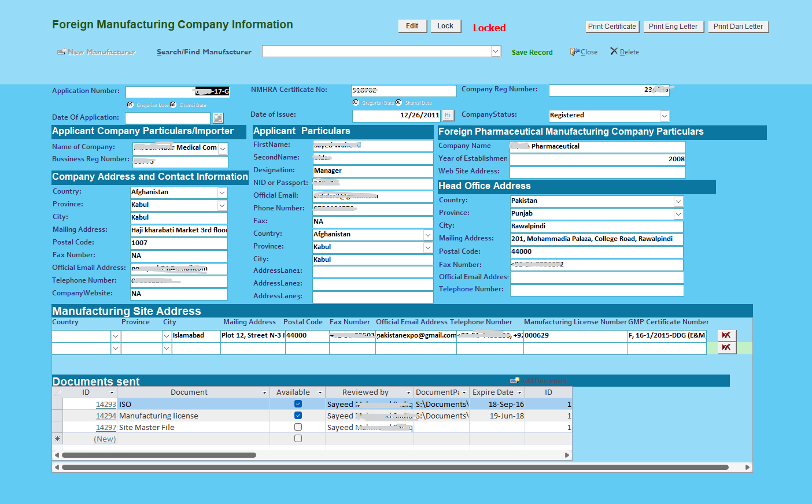812x504 pixels.
Task: Open document ID 14293 link
Action: click(106, 404)
